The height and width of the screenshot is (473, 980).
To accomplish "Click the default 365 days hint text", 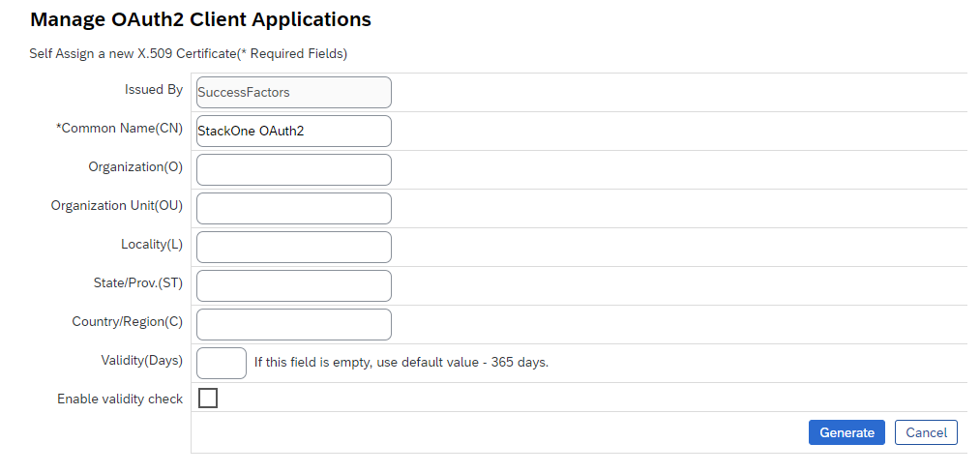I will [401, 363].
